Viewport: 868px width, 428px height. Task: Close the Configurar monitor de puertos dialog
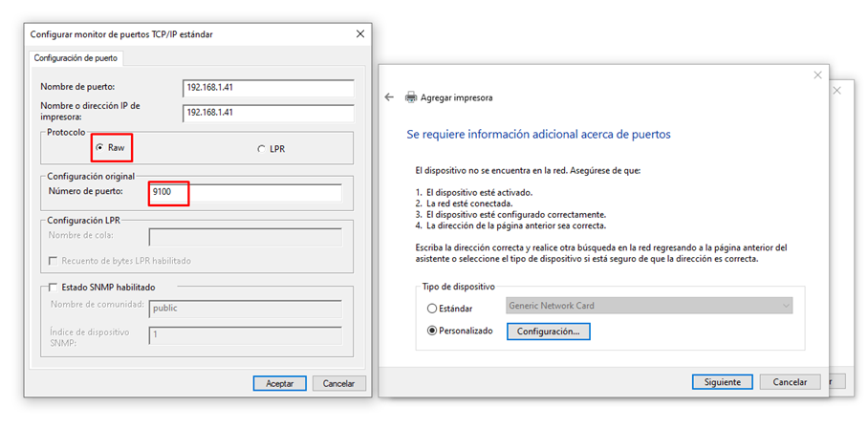coord(359,33)
